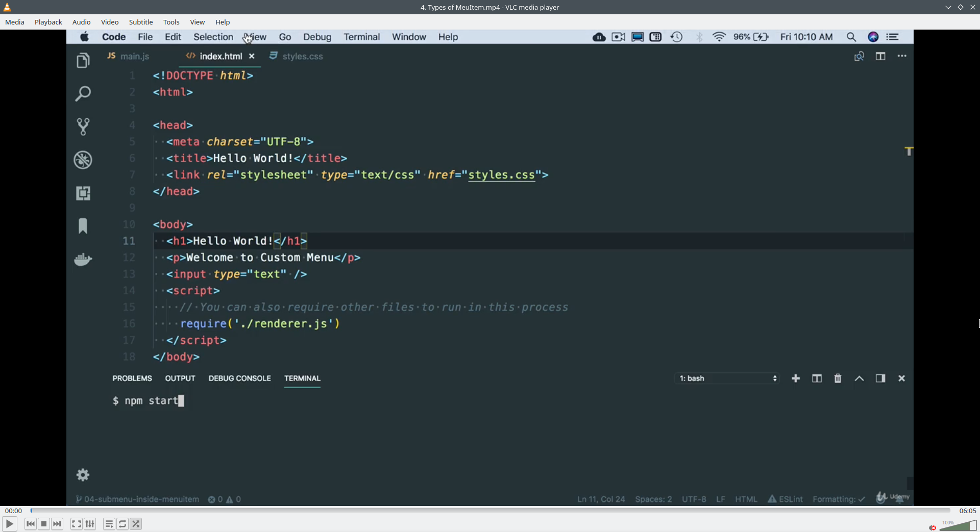Toggle mute using VLC speaker icon

point(933,527)
